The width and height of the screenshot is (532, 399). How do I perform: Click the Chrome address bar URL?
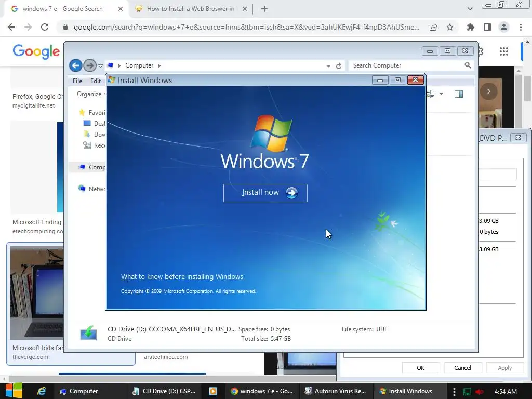(x=246, y=27)
